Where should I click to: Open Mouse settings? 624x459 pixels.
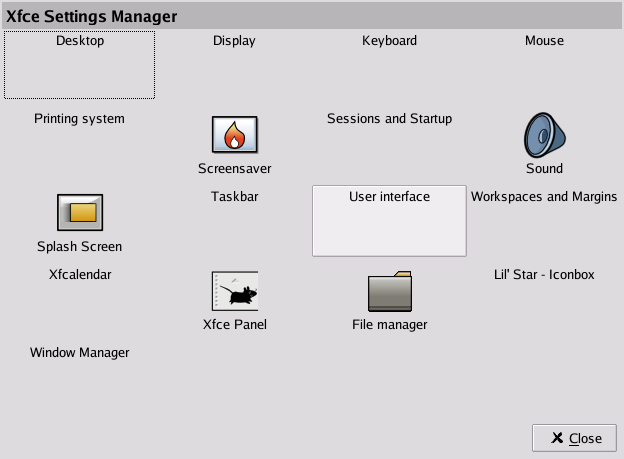544,41
